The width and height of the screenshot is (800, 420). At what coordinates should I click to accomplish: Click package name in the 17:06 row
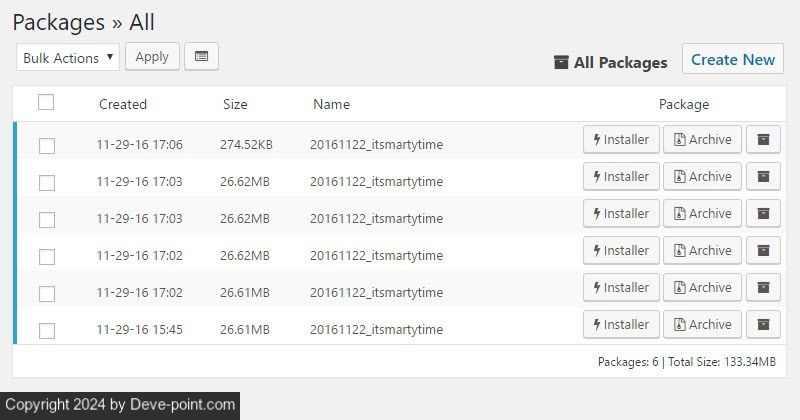[377, 144]
